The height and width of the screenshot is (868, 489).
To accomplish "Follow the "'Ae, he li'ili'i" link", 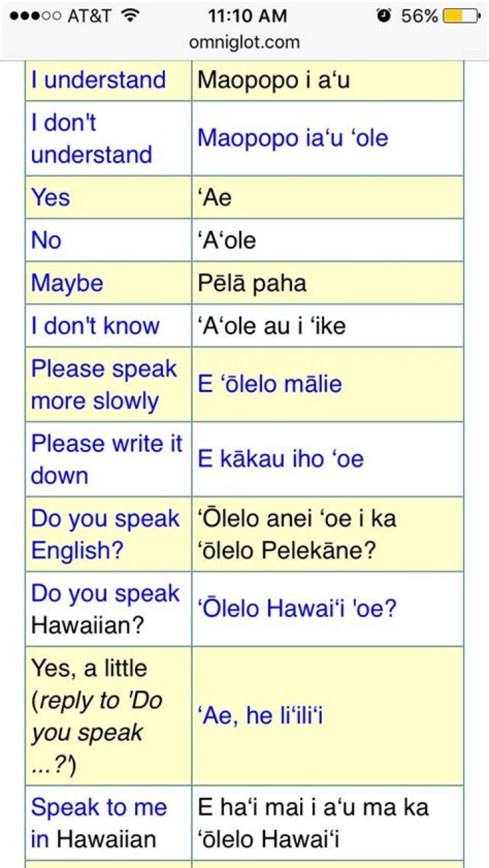I will (x=260, y=715).
